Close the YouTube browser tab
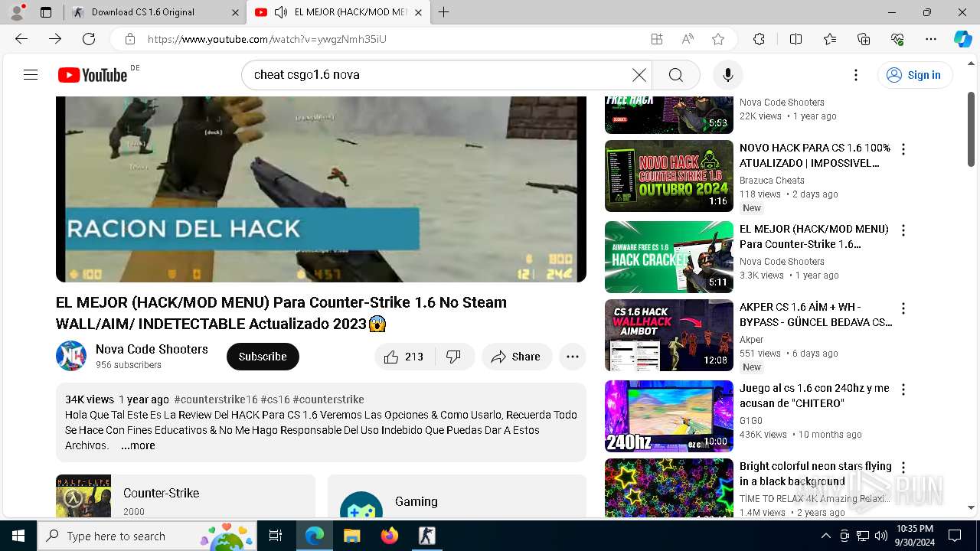980x551 pixels. [418, 12]
